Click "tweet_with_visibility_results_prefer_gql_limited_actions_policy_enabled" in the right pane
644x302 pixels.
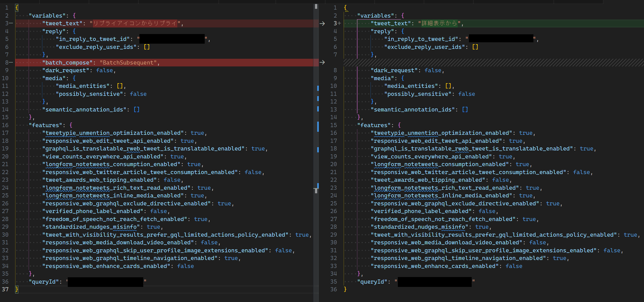coord(494,235)
